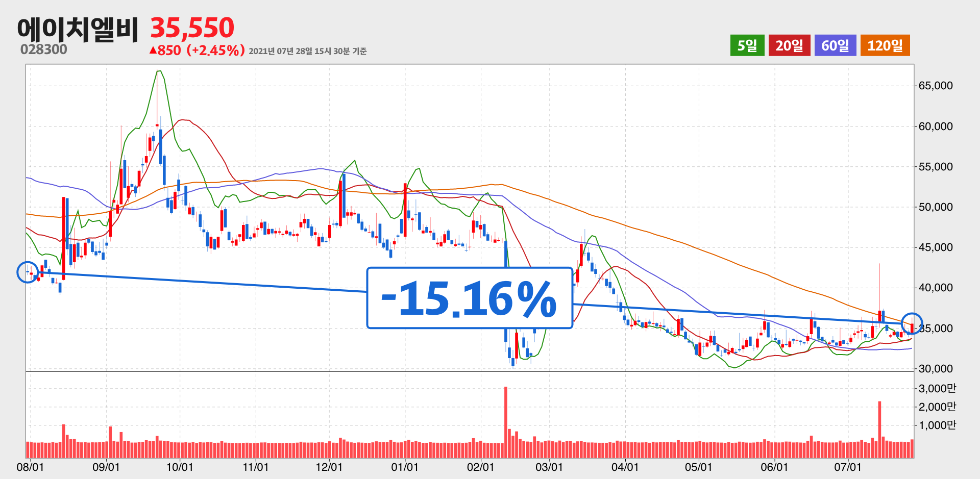Screen dimensions: 980x479
Task: Click the 55,000 price axis label
Action: pos(936,166)
